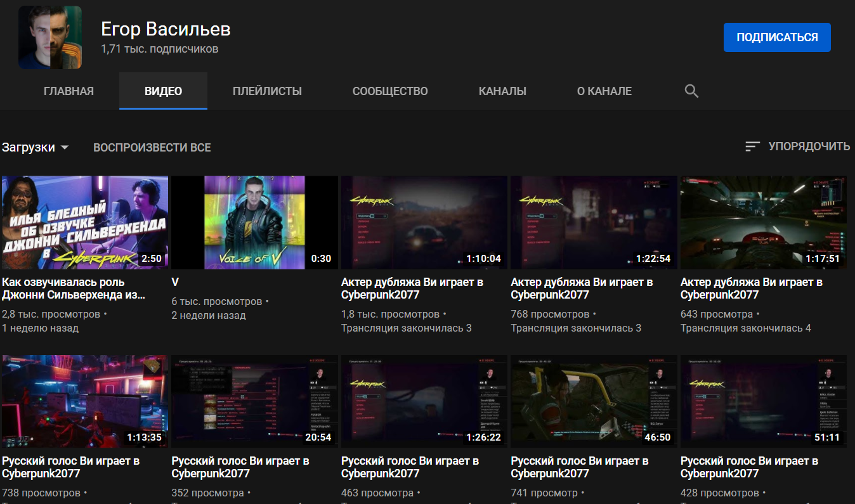The width and height of the screenshot is (855, 504).
Task: Open the 20:54 video thumbnail
Action: pyautogui.click(x=254, y=401)
